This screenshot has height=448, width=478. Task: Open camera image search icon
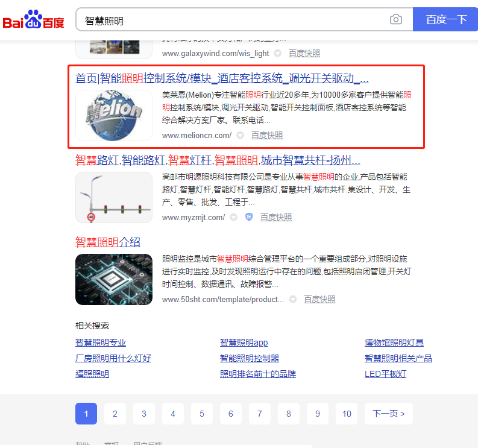(x=395, y=19)
